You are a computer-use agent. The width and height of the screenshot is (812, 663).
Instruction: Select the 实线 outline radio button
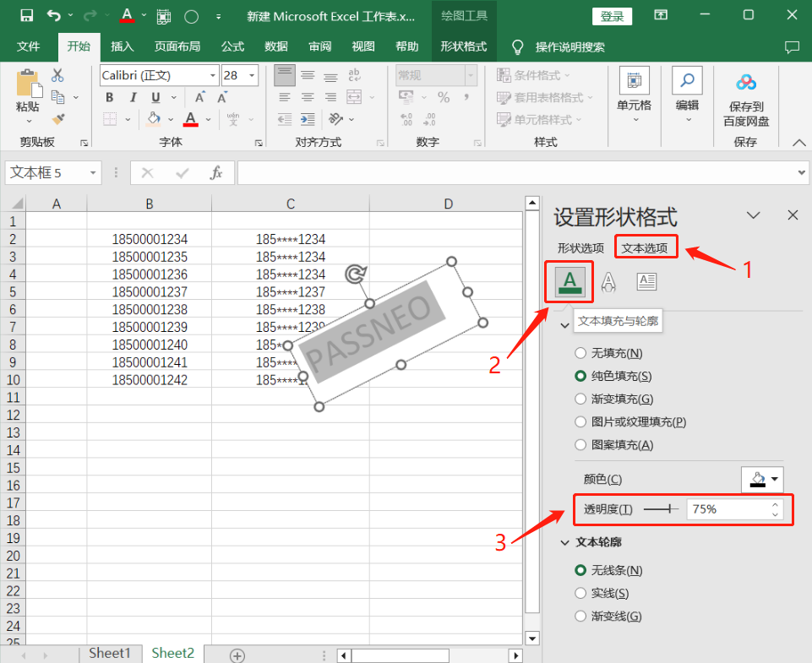[580, 593]
